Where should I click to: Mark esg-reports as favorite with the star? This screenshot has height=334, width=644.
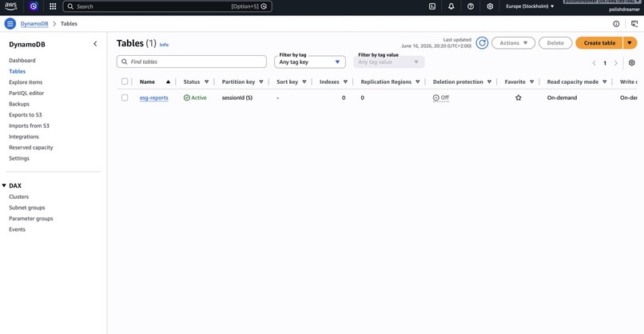click(519, 97)
